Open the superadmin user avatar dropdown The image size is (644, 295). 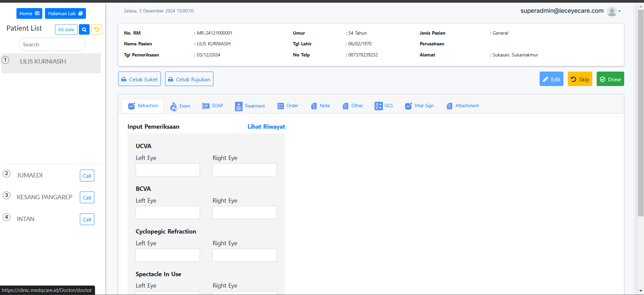[613, 11]
